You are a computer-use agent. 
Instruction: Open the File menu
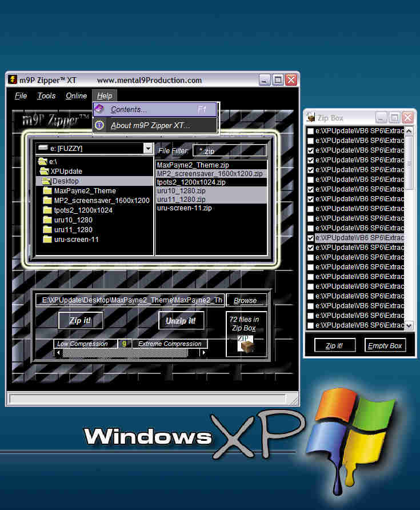pyautogui.click(x=21, y=95)
